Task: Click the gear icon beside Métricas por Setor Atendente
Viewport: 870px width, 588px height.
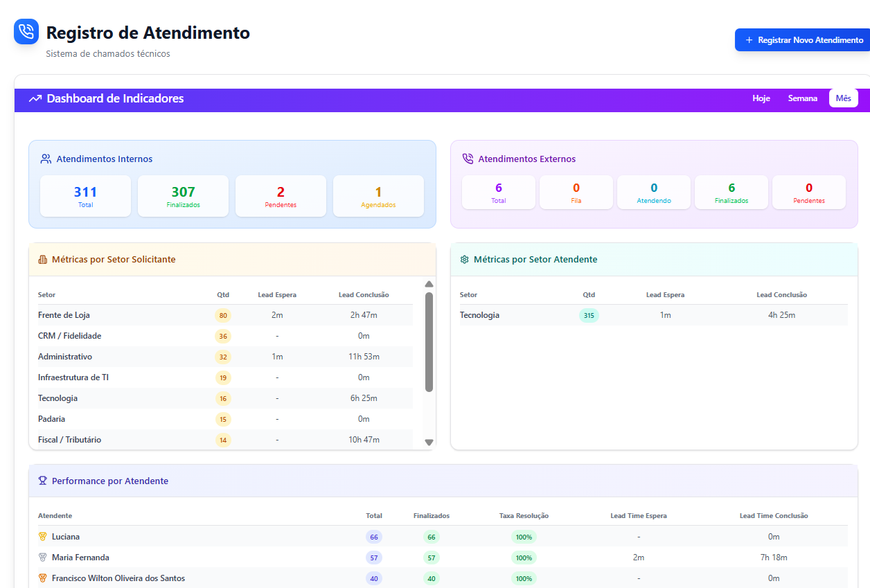Action: coord(465,260)
